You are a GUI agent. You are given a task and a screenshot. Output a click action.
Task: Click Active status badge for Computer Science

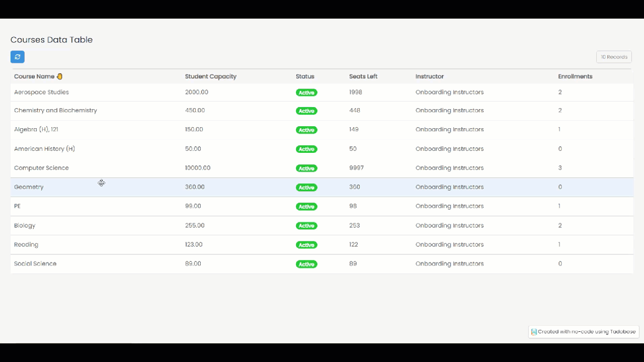click(x=306, y=168)
